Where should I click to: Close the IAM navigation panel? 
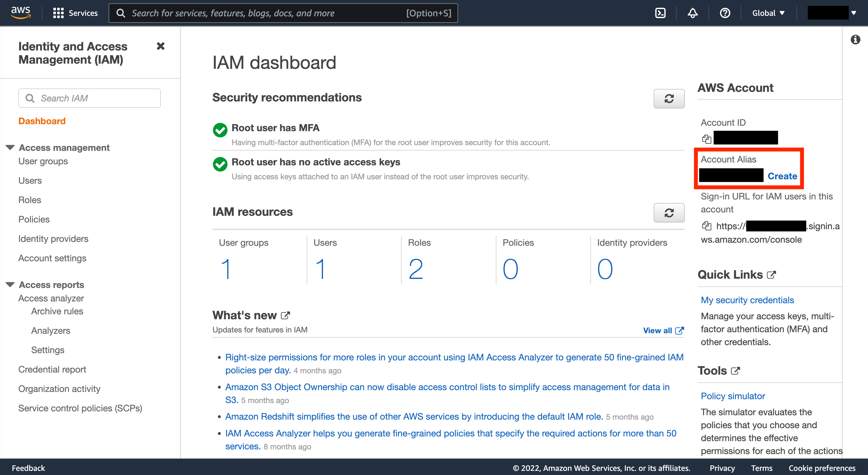(161, 46)
